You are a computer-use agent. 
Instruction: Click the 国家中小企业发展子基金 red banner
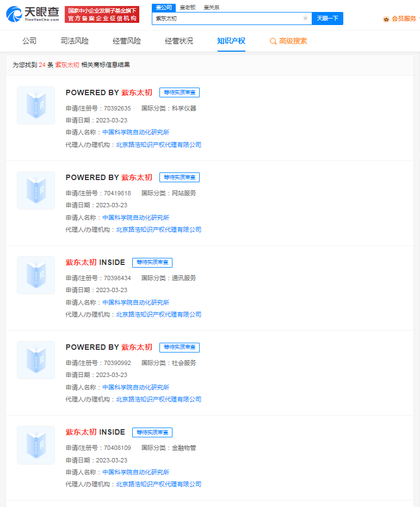(102, 15)
